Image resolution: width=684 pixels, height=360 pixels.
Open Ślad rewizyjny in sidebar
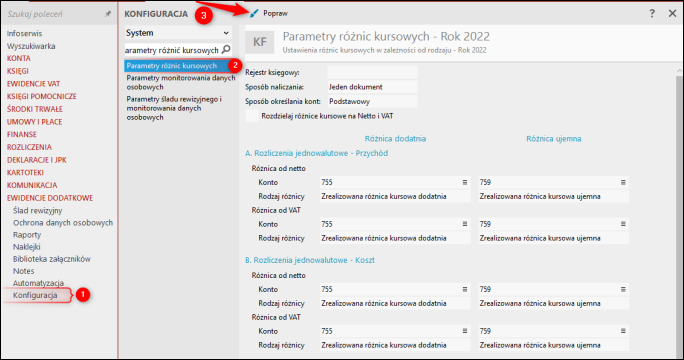pyautogui.click(x=38, y=210)
